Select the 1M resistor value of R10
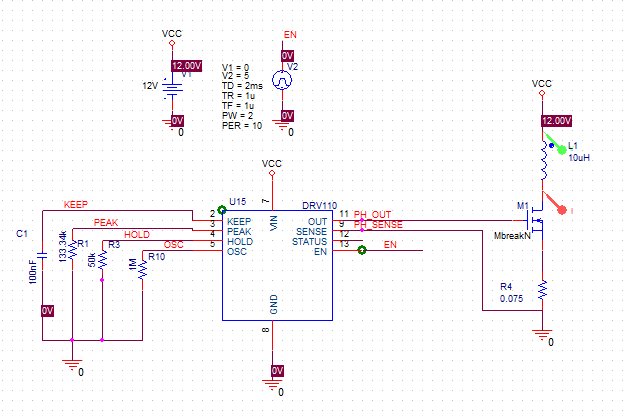This screenshot has height=414, width=631. pyautogui.click(x=132, y=265)
